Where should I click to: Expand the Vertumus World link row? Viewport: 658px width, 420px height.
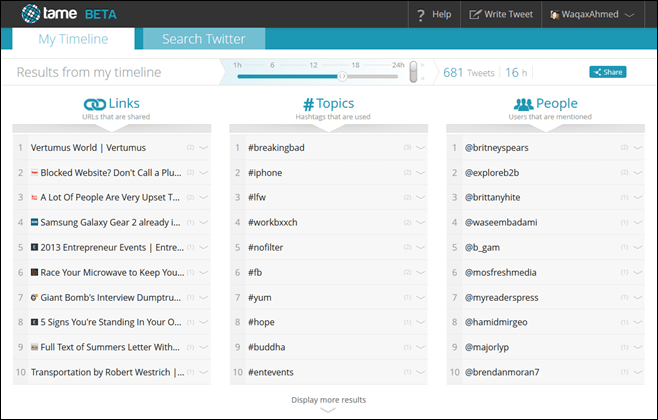tap(204, 148)
